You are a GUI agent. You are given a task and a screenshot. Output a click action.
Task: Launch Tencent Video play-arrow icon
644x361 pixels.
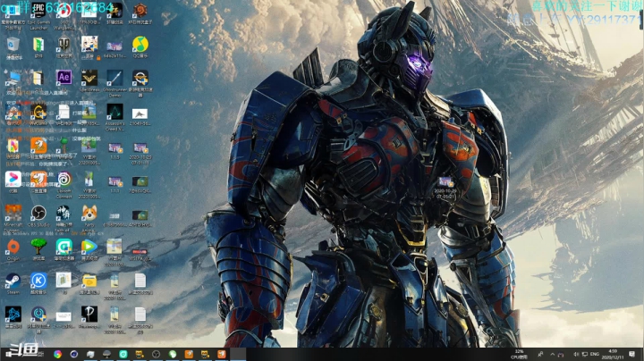click(x=89, y=247)
